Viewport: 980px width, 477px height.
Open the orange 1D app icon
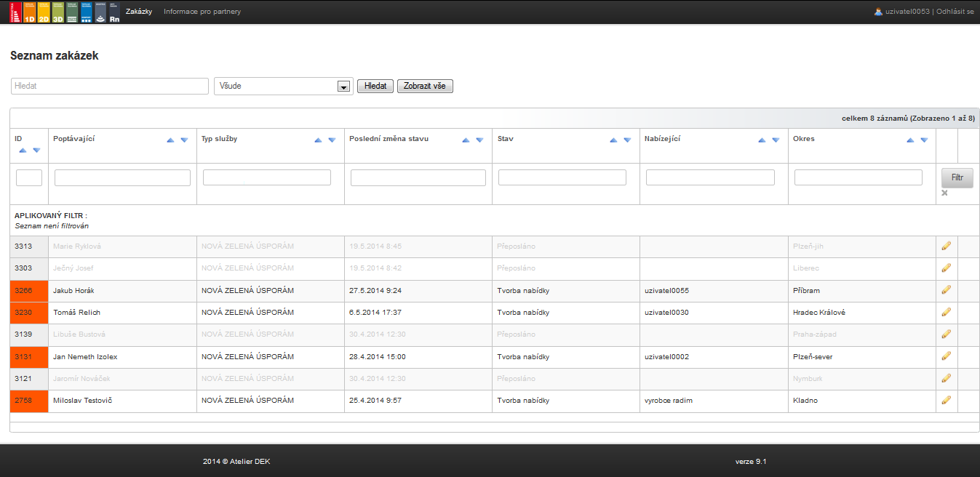(x=29, y=12)
